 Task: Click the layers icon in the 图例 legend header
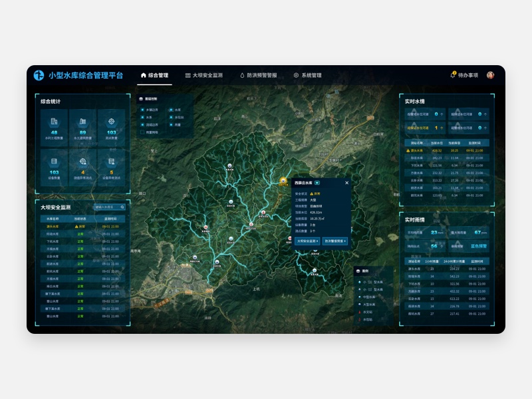click(358, 271)
